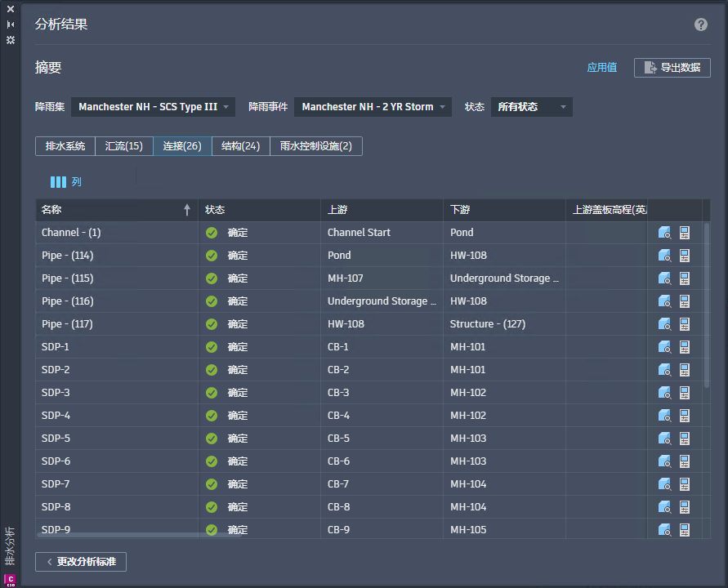Select the Channel - (1) row name
This screenshot has width=728, height=588.
coord(71,233)
